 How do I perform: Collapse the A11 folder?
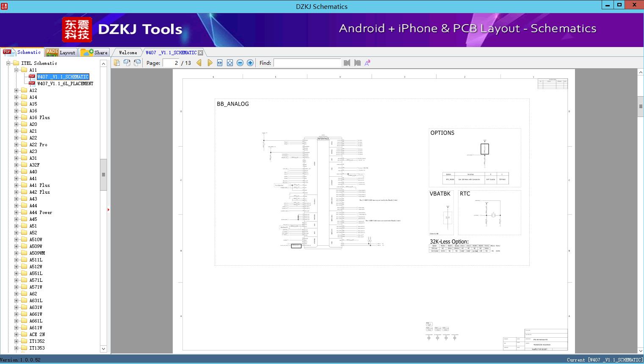click(17, 70)
